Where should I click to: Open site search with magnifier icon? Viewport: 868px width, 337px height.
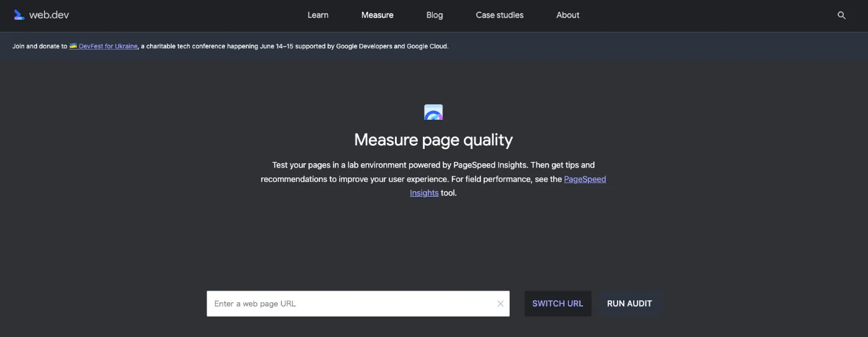pyautogui.click(x=841, y=16)
